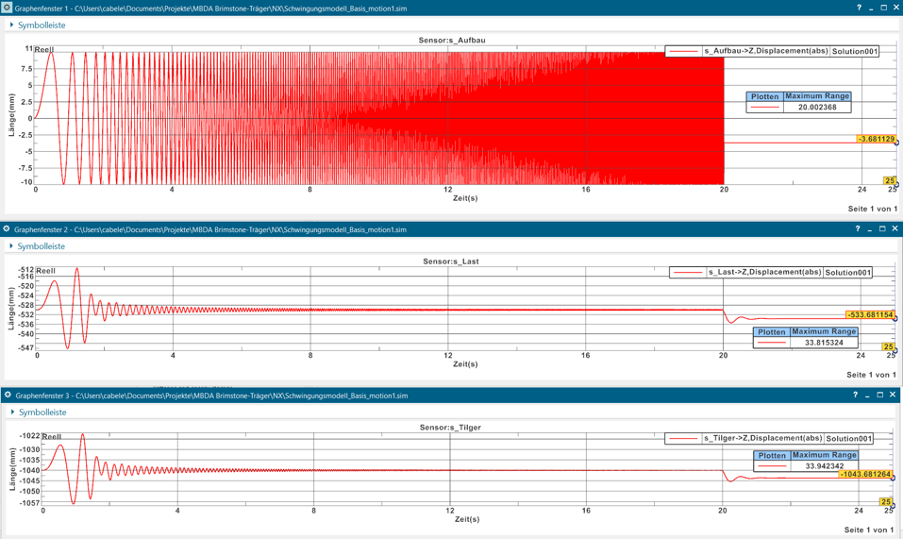The image size is (904, 540).
Task: Open help for Graphenfenster 1
Action: (858, 7)
